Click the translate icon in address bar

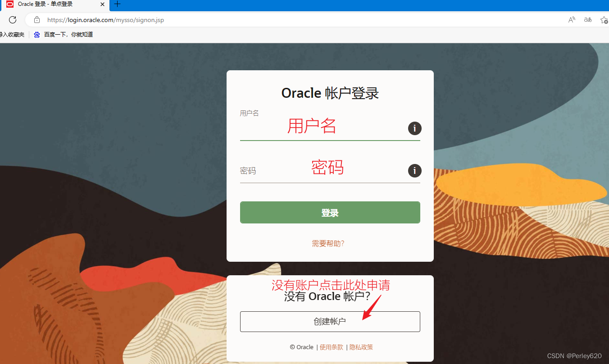[588, 20]
